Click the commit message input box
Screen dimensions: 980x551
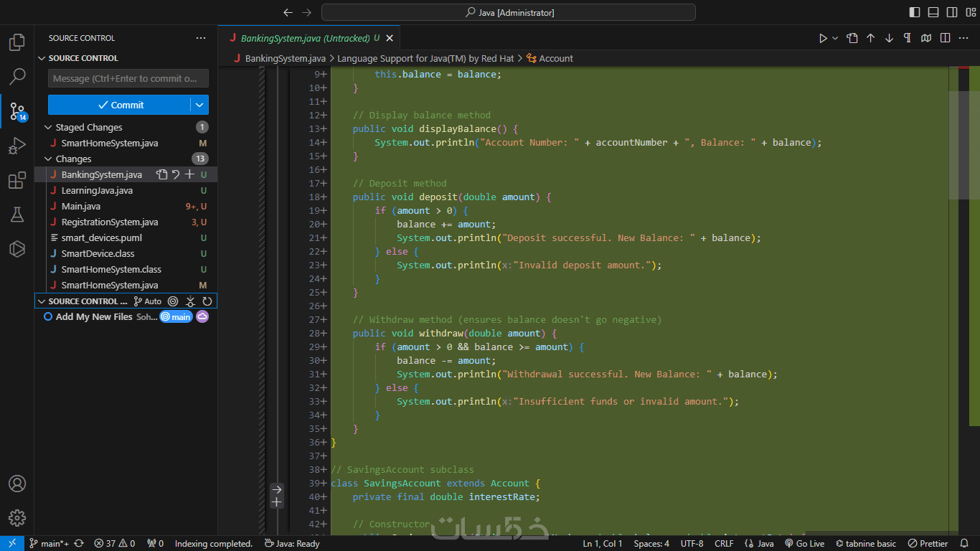click(128, 78)
